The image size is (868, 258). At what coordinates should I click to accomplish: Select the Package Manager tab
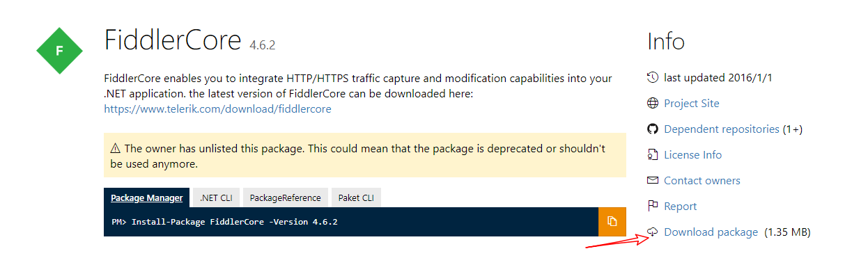(147, 197)
